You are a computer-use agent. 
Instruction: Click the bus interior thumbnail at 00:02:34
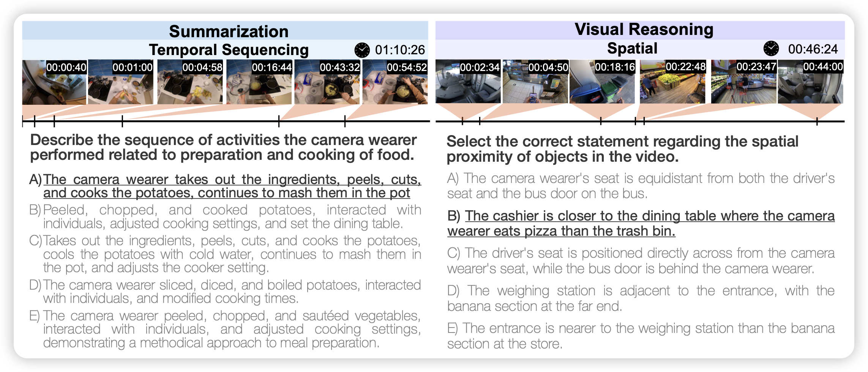pos(468,82)
